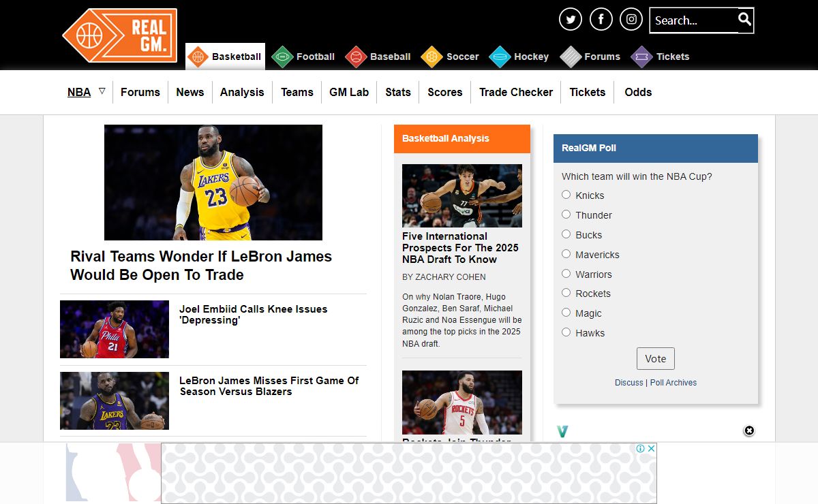Submit the poll with Vote button

coord(656,359)
